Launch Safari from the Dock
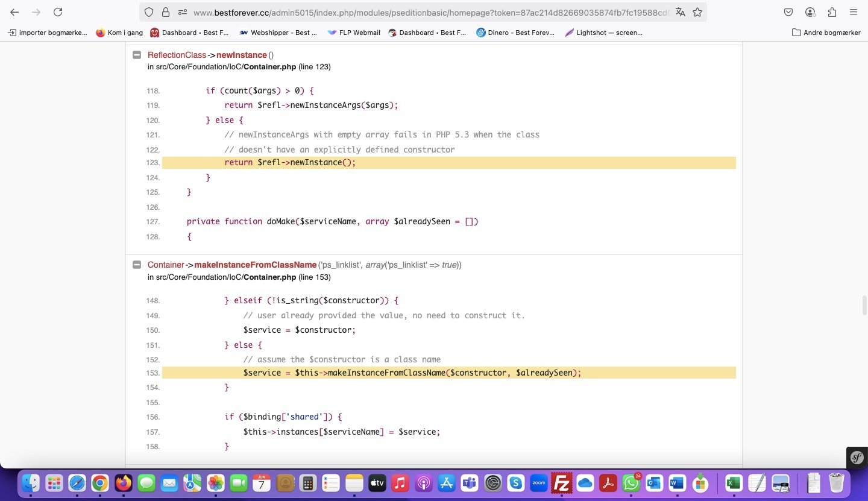Screen dimensions: 868x501 (77, 483)
